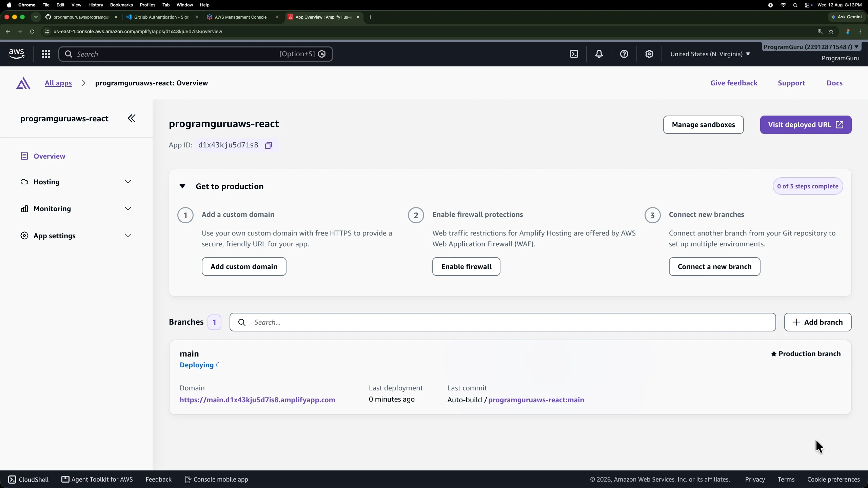Image resolution: width=868 pixels, height=488 pixels.
Task: Click the site information icon in address bar
Action: tap(47, 32)
